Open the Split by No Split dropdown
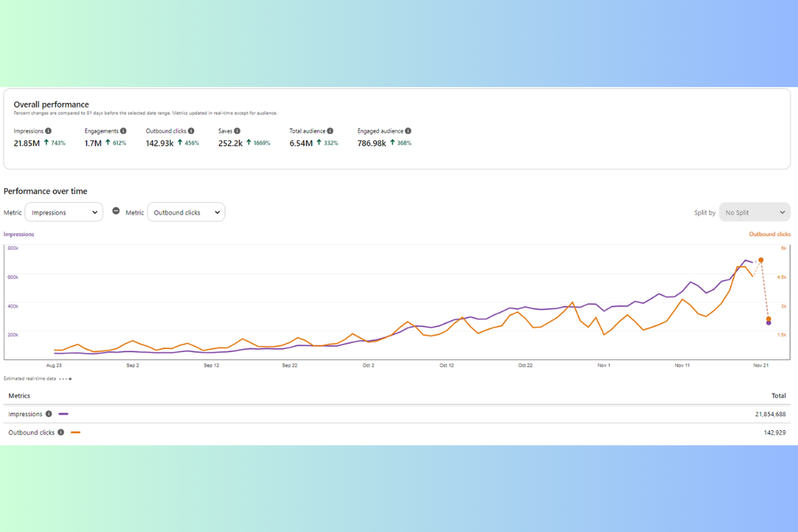Image resolution: width=798 pixels, height=532 pixels. tap(755, 212)
